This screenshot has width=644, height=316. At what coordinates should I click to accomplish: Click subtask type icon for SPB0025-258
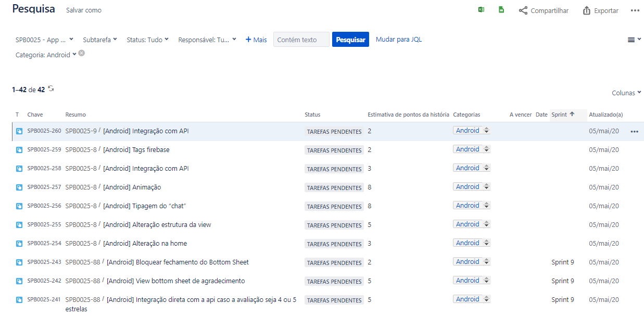coord(19,169)
